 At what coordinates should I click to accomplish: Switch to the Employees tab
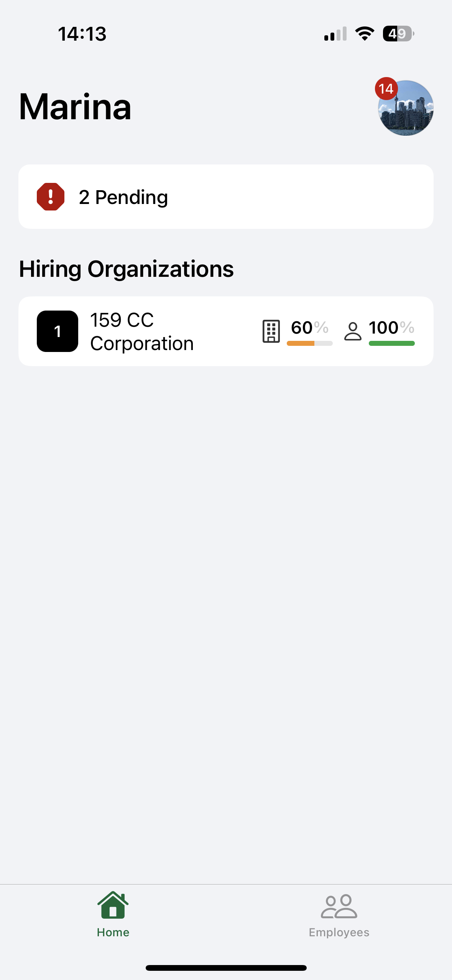pyautogui.click(x=339, y=914)
